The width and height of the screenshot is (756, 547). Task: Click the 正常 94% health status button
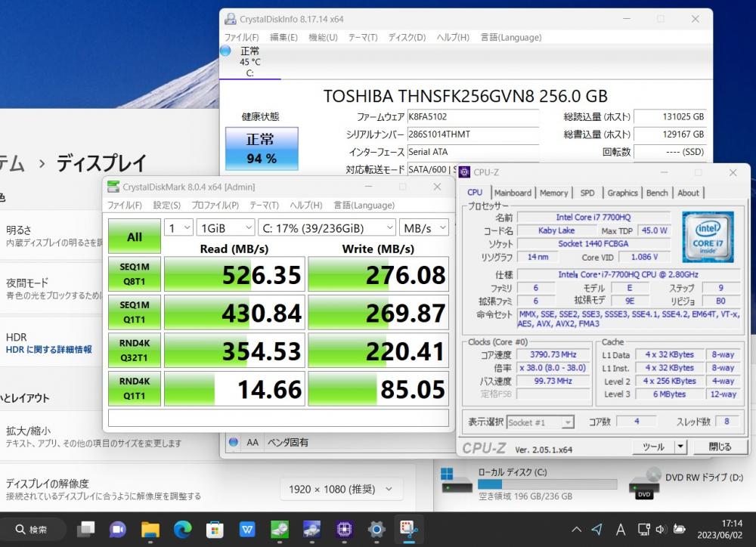coord(262,148)
